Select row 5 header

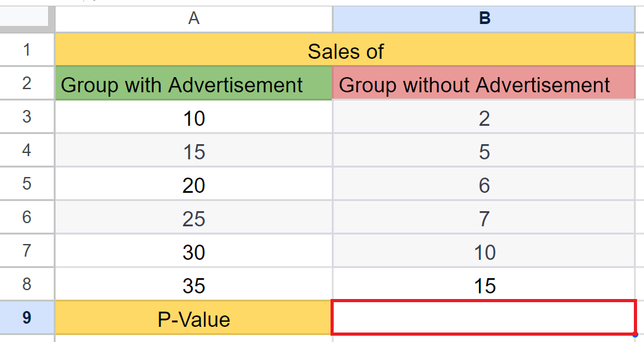(27, 183)
